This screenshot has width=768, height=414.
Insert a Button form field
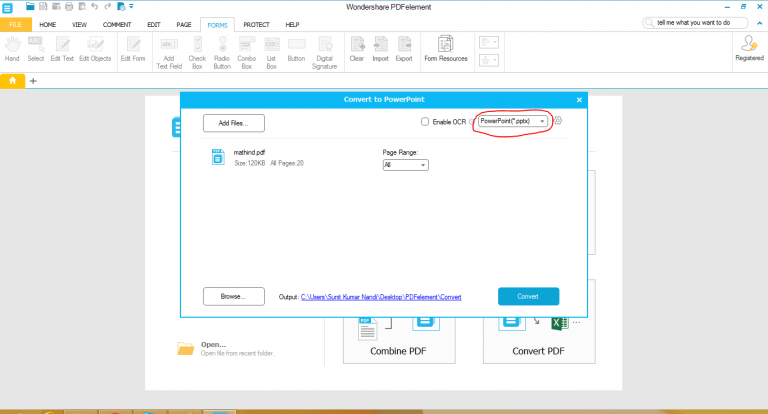(x=296, y=49)
